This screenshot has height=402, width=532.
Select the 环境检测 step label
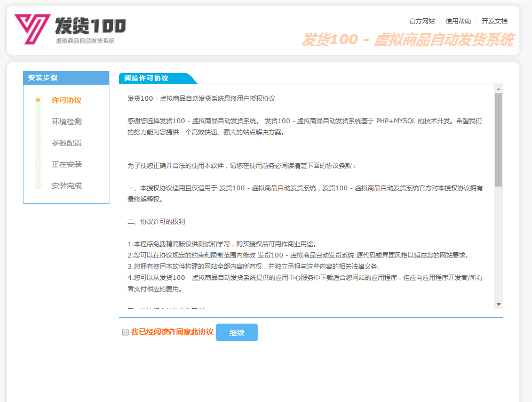coord(67,122)
